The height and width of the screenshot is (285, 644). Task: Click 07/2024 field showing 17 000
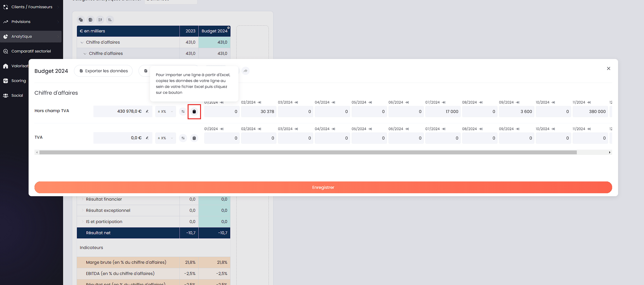(443, 112)
